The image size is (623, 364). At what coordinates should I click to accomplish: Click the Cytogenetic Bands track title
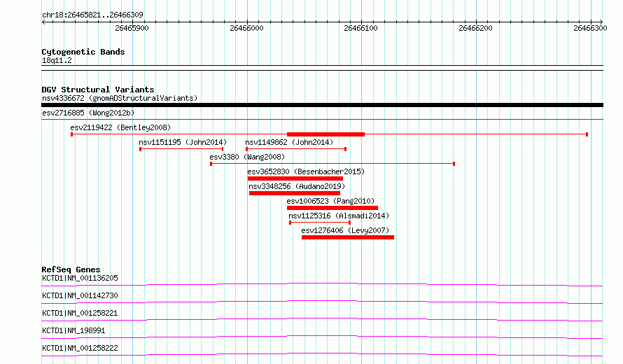83,52
